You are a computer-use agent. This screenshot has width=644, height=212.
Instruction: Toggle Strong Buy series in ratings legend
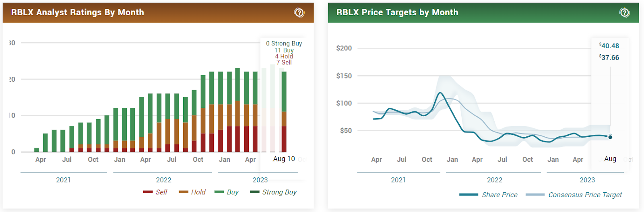[x=273, y=192]
